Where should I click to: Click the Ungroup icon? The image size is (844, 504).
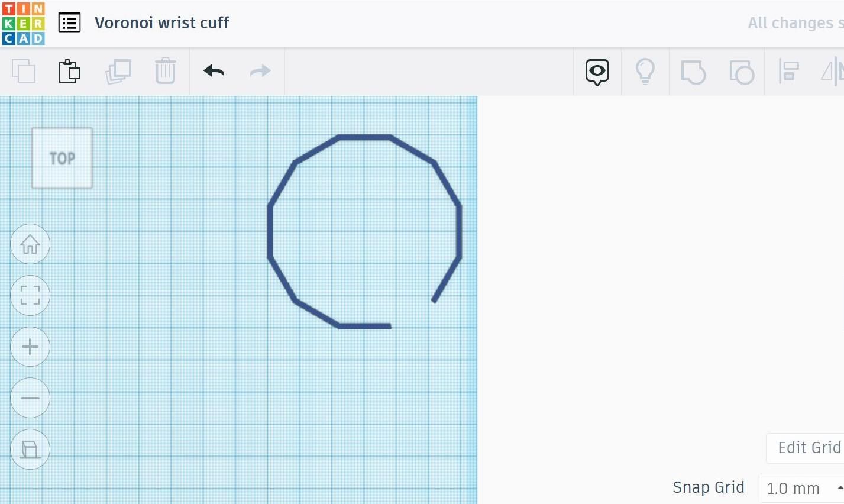point(742,71)
